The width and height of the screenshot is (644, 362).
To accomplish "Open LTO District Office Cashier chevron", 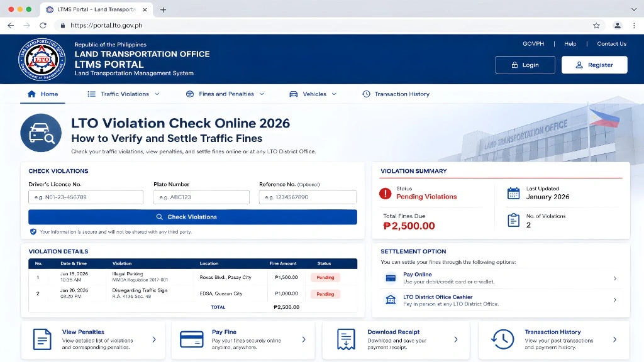I will (x=615, y=300).
